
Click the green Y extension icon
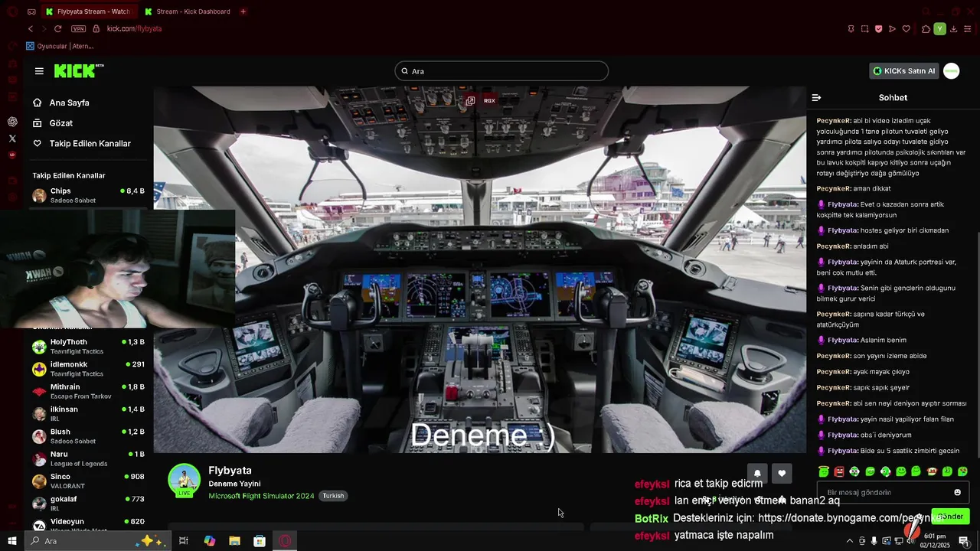point(940,29)
